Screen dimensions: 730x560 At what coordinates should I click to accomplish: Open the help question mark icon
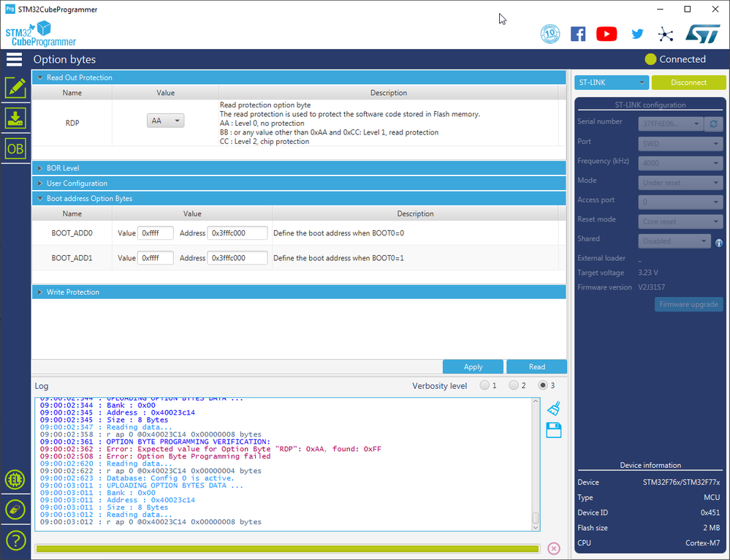pos(15,541)
